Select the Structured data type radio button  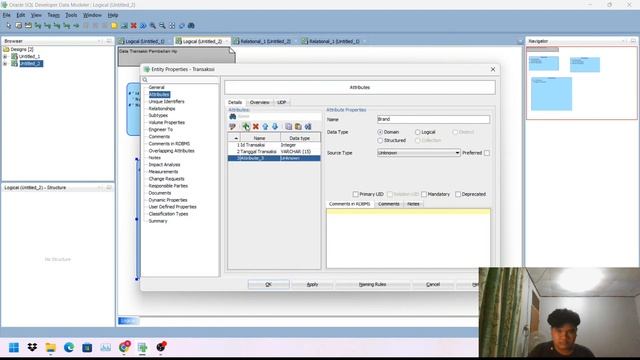tap(380, 140)
